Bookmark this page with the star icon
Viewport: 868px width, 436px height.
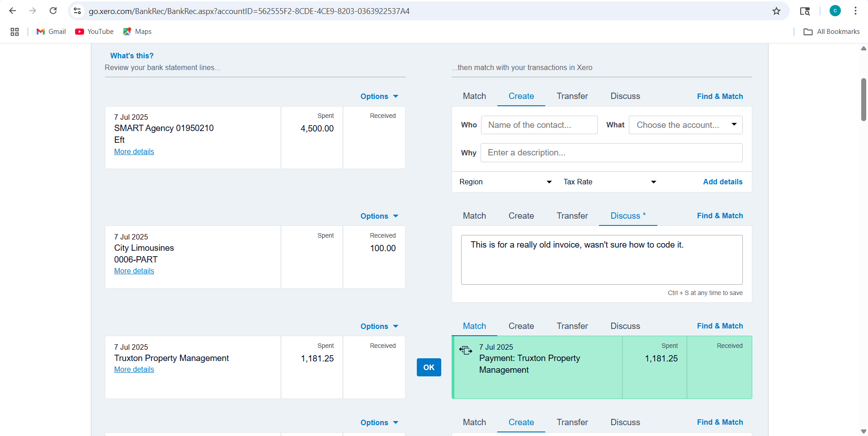click(x=776, y=11)
